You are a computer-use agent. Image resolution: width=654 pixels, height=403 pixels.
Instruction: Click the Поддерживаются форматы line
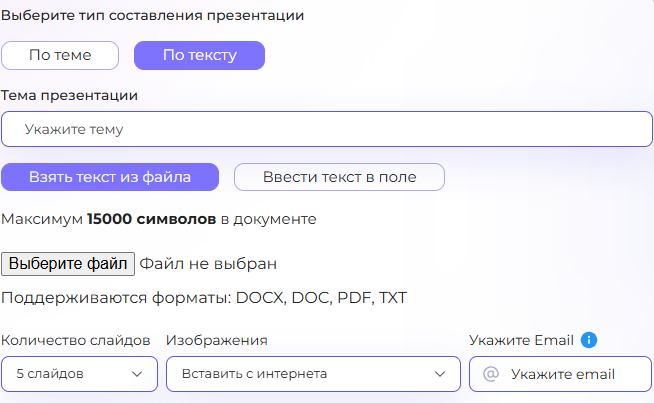[x=204, y=298]
